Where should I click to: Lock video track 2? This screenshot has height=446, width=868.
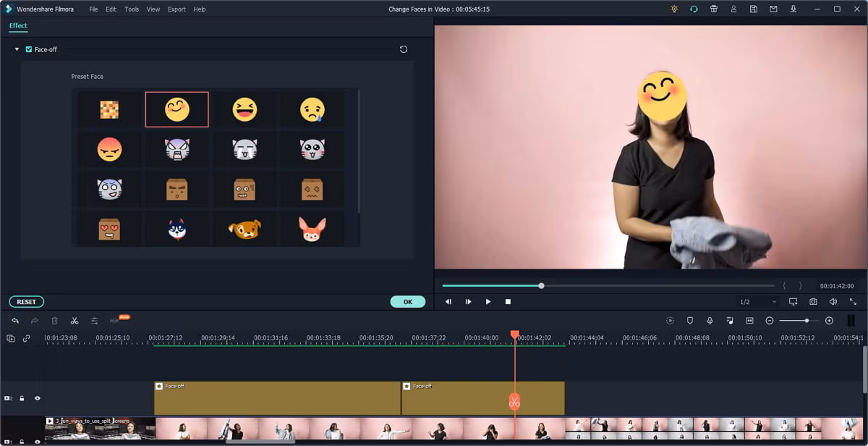[22, 398]
